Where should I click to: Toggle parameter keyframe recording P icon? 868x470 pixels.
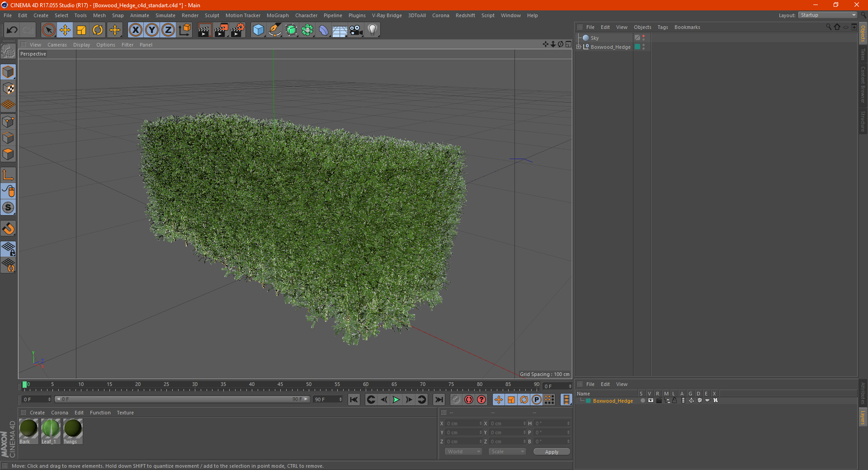537,399
